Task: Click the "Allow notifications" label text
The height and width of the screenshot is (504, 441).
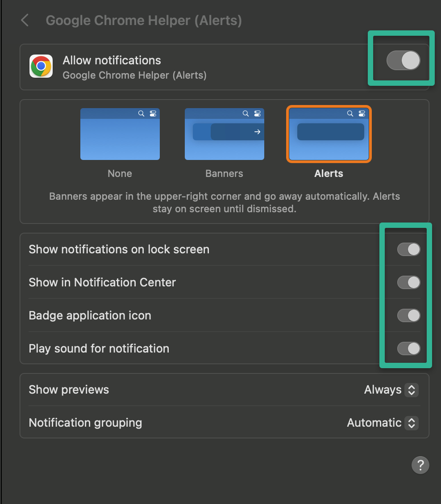Action: point(112,60)
